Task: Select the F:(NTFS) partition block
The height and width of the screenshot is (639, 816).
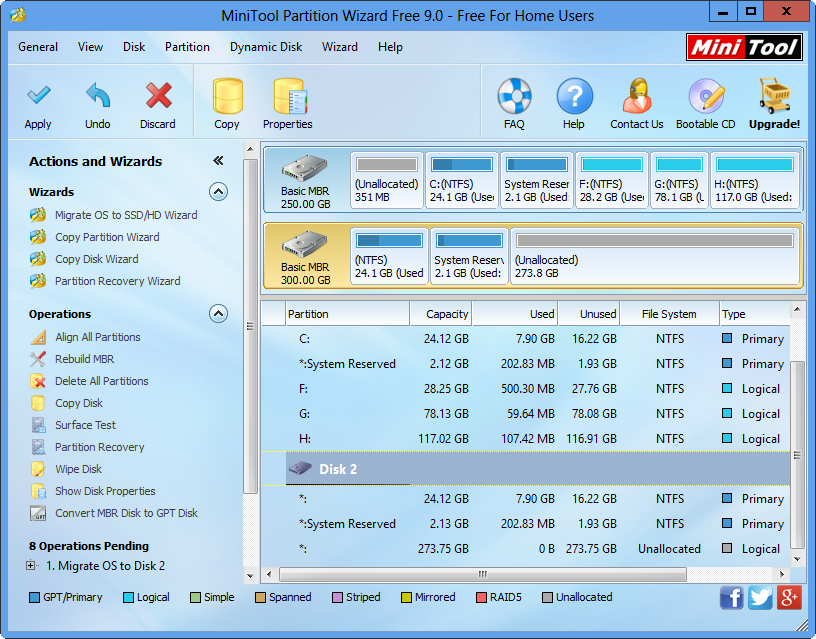Action: (612, 181)
